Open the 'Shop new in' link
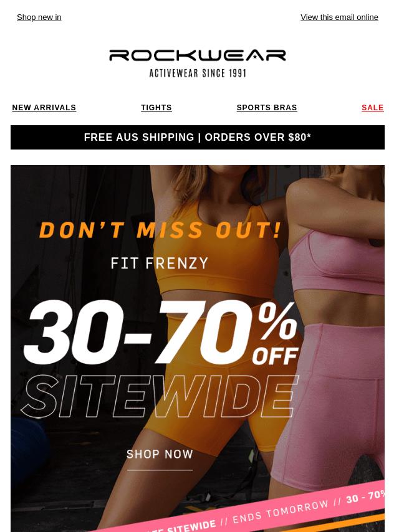 [39, 17]
